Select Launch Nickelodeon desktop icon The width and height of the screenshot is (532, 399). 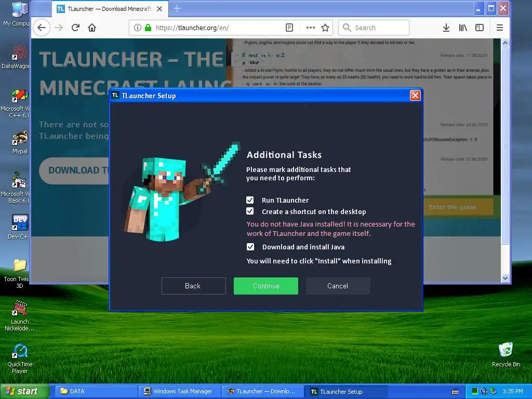click(19, 315)
